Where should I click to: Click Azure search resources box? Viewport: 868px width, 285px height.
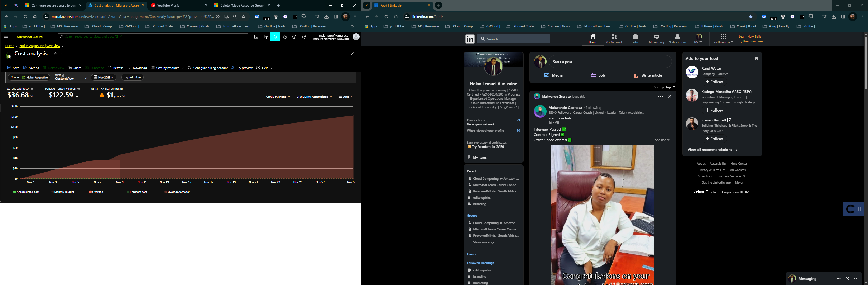(153, 37)
